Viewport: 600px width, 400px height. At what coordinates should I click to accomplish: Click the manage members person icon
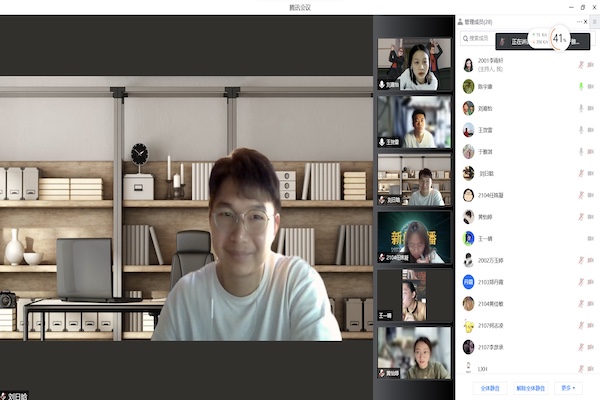coord(461,21)
